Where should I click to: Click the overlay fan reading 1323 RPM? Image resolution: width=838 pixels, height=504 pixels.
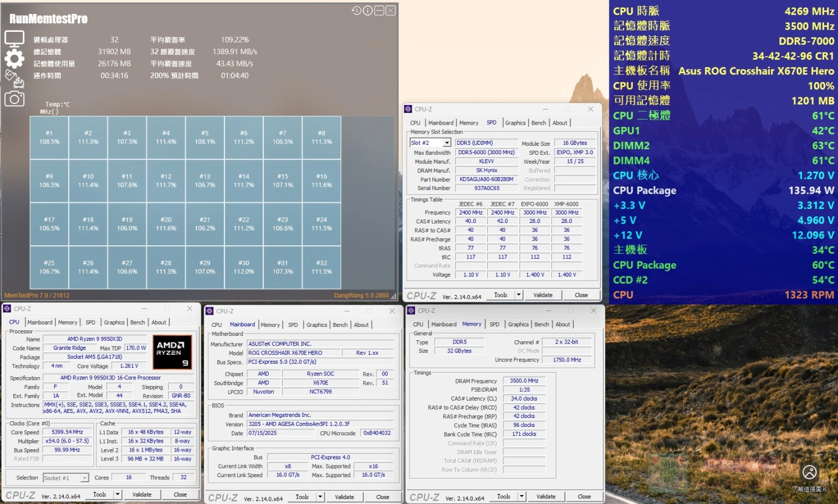809,294
